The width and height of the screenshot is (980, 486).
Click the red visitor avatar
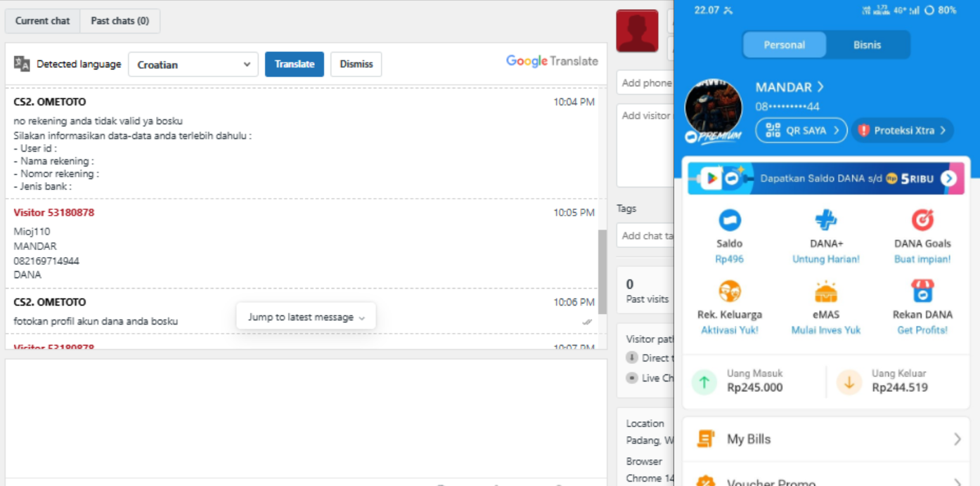(x=637, y=31)
